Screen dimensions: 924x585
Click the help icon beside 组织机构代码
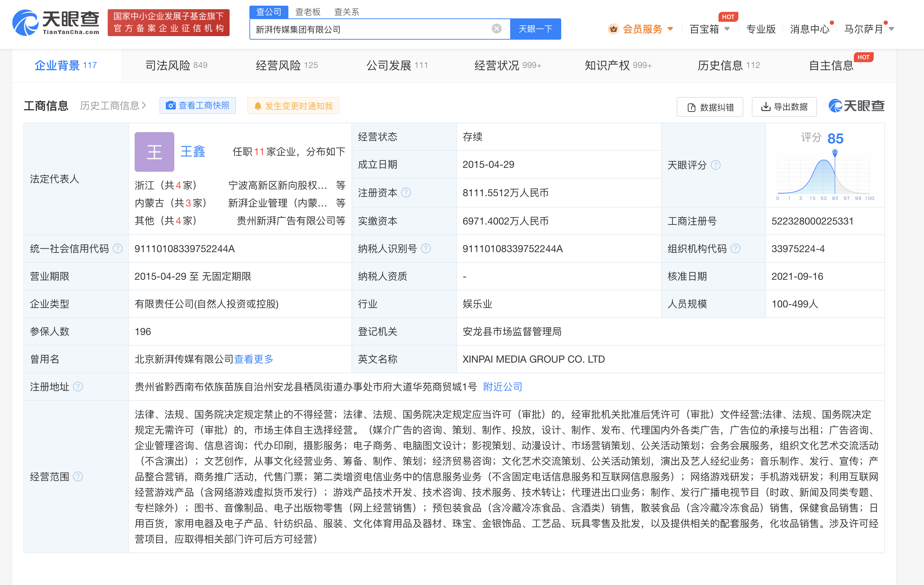click(x=736, y=249)
